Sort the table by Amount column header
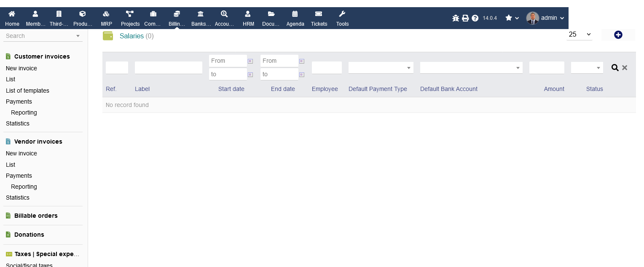 pyautogui.click(x=554, y=89)
